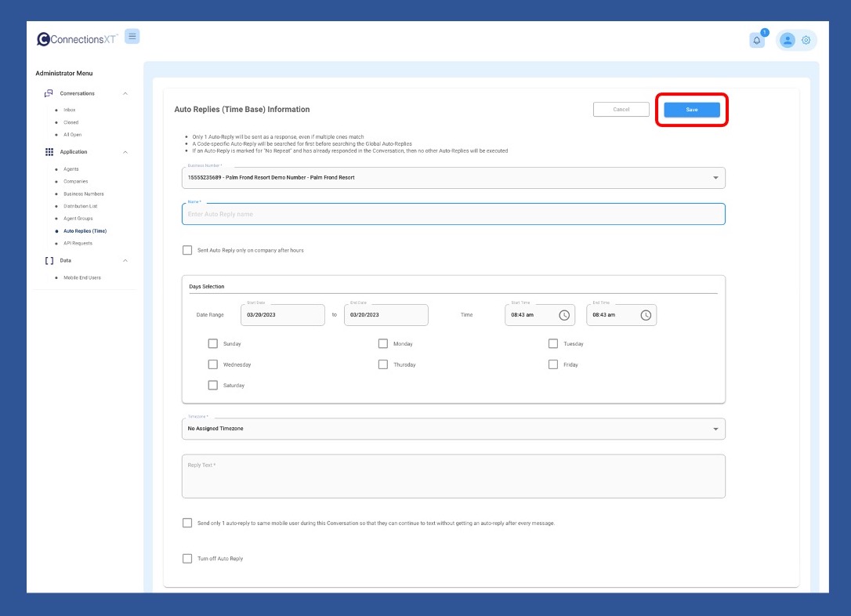Open the settings gear icon
This screenshot has width=851, height=616.
(x=806, y=40)
